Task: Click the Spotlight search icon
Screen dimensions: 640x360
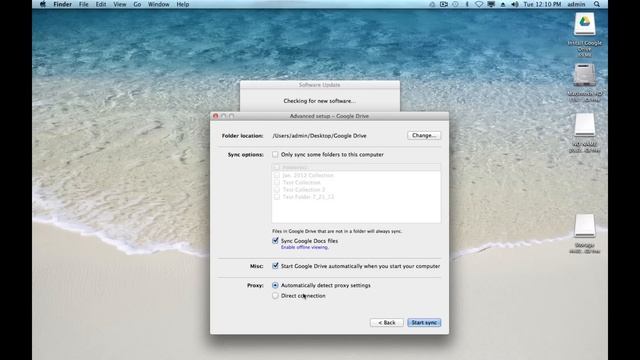Action: [597, 4]
